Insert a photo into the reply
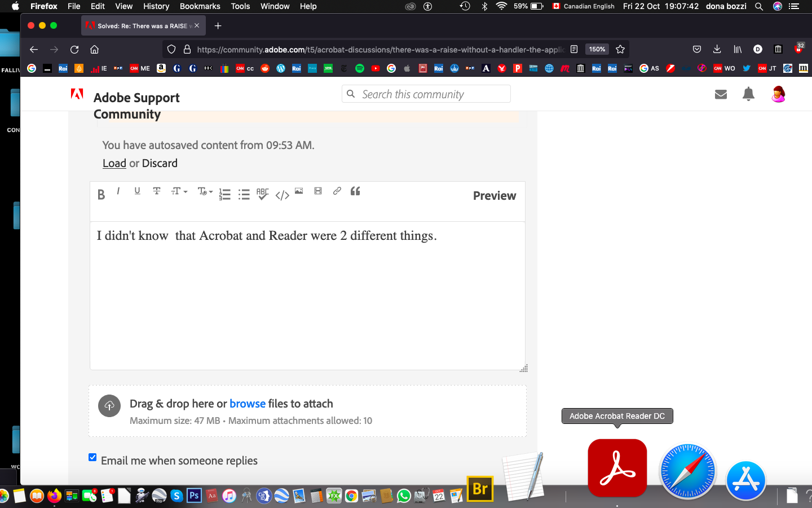 coord(299,191)
